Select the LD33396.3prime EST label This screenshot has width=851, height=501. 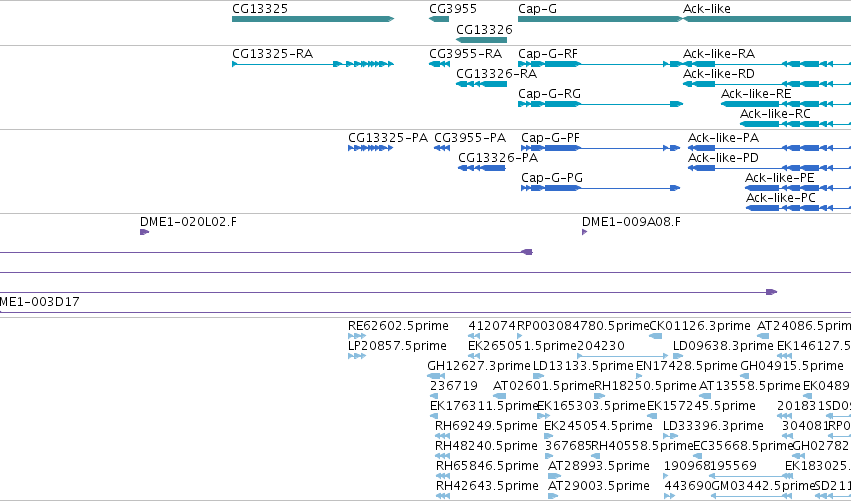713,426
